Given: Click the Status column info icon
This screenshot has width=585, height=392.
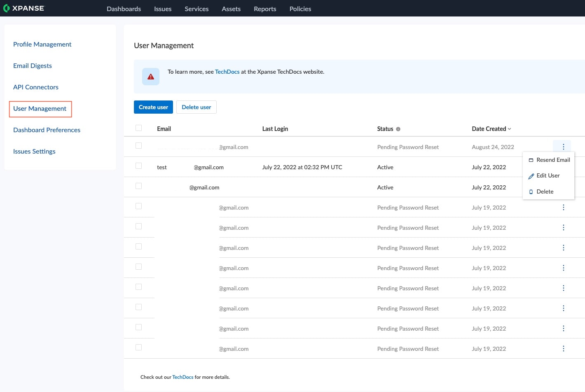Looking at the screenshot, I should [x=398, y=129].
